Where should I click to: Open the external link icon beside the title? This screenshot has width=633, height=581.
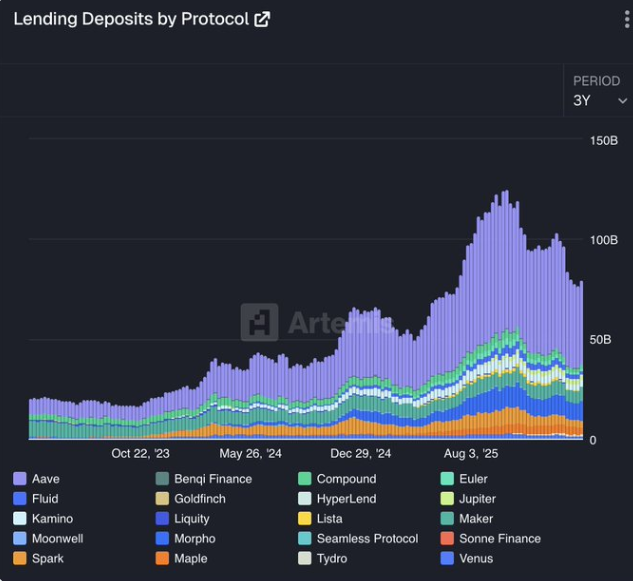(x=262, y=19)
